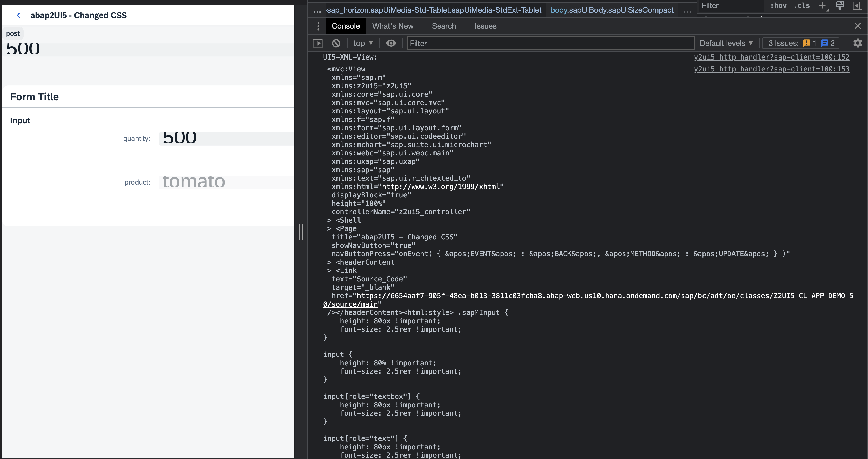The height and width of the screenshot is (459, 868).
Task: Dock DevTools to the left side
Action: pos(857,5)
